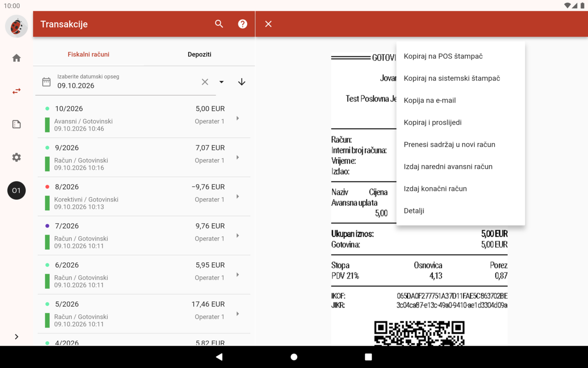The width and height of the screenshot is (588, 368).
Task: Click timestamp 09.10.2026 10:13
Action: tap(79, 207)
